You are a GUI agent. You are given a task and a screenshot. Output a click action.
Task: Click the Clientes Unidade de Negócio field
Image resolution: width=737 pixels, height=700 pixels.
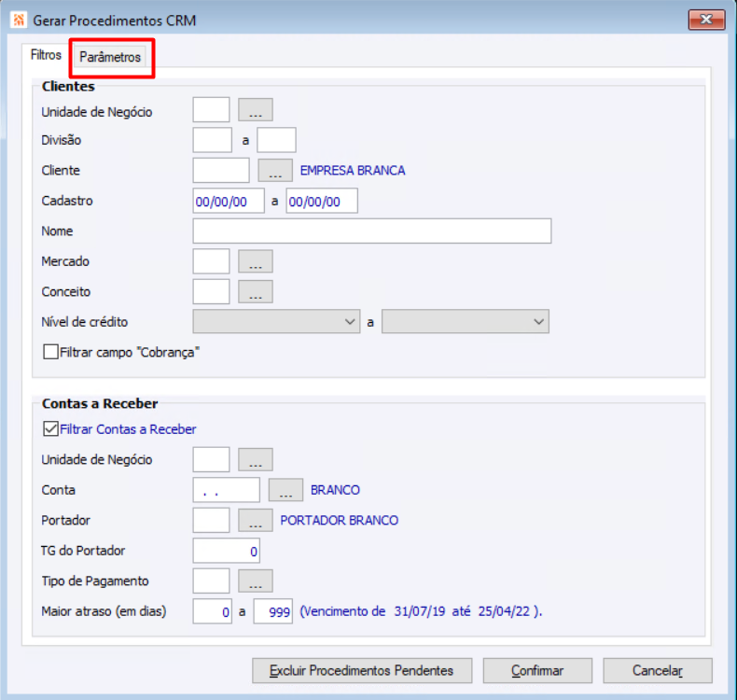(211, 109)
